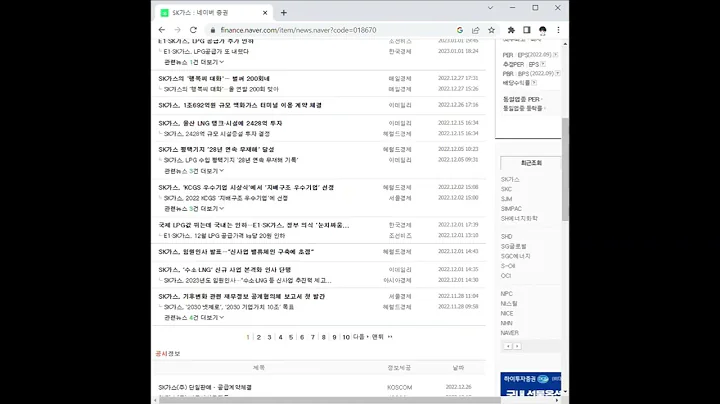720x404 pixels.
Task: Open the Chrome three-dot menu
Action: pyautogui.click(x=558, y=30)
